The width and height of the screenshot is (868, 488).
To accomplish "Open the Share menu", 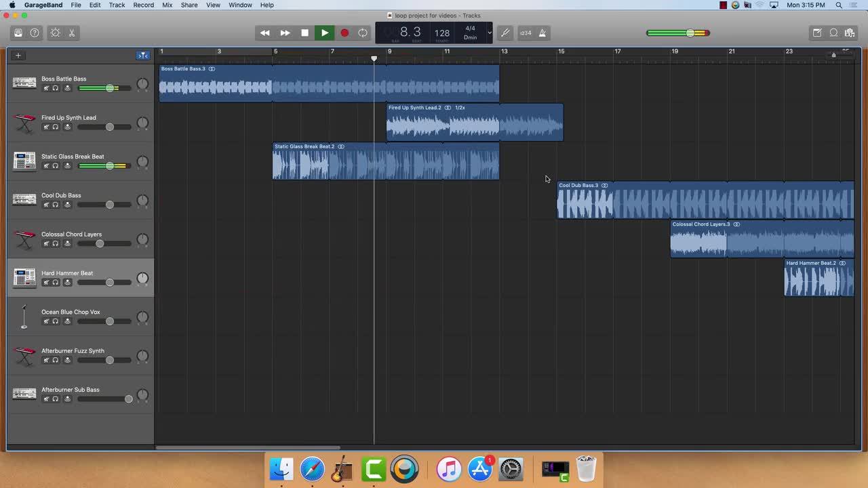I will click(189, 5).
